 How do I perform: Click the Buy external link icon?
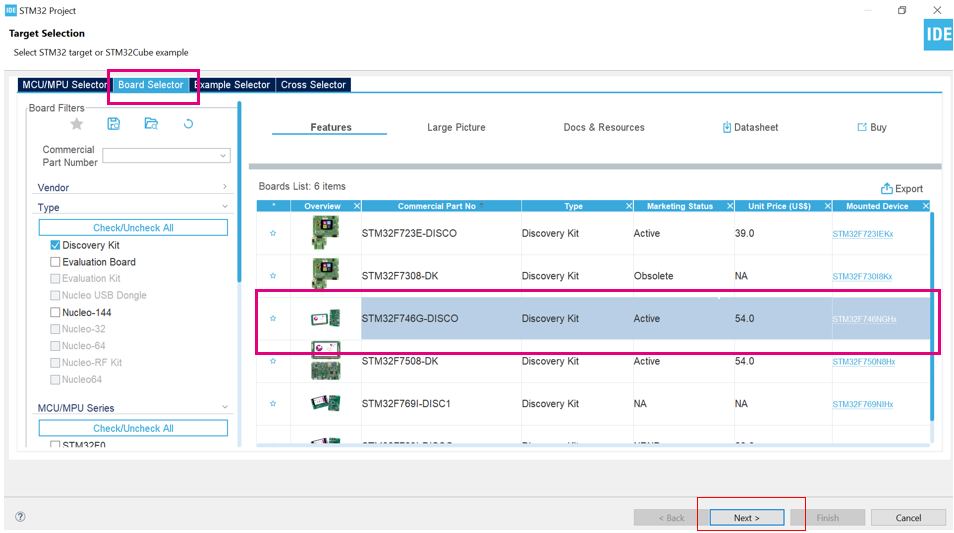tap(862, 127)
